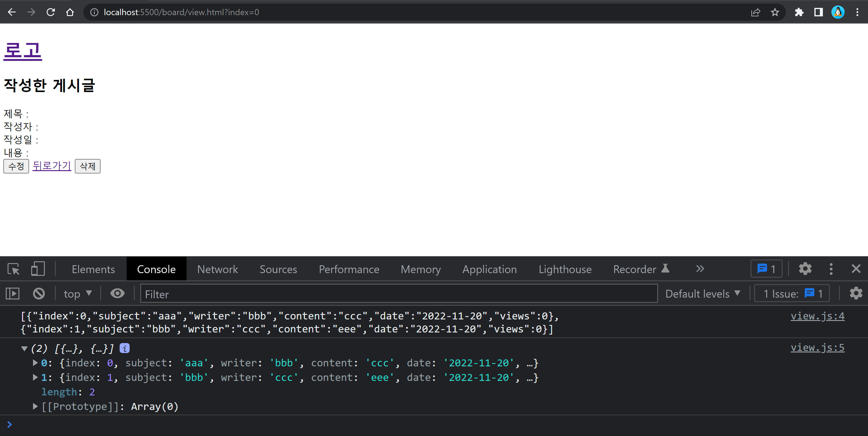This screenshot has width=868, height=436.
Task: Expand the [[Prototype]] Array(0) entry
Action: (35, 406)
